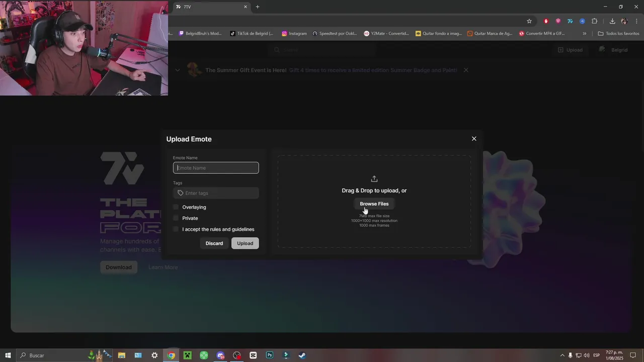
Task: Open the Extensions puzzle-piece menu
Action: [x=595, y=21]
